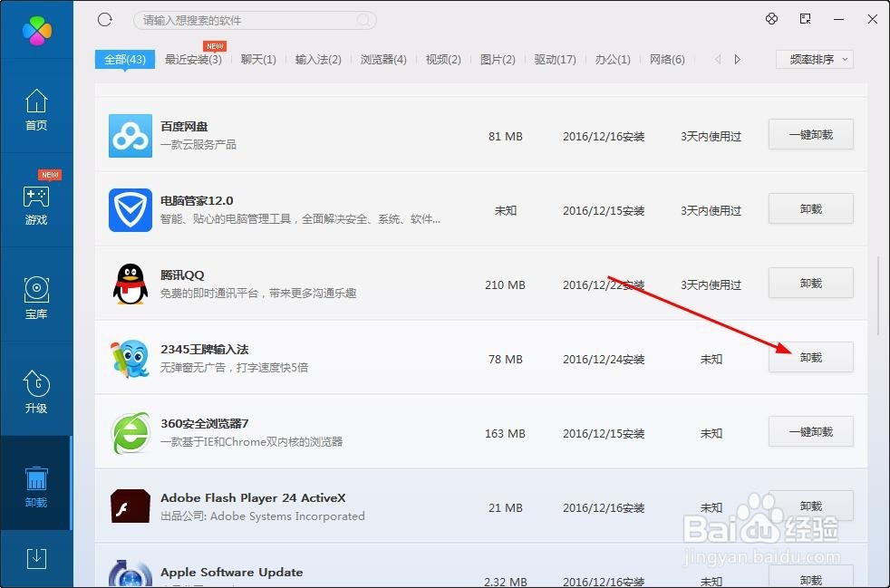Click the left chevron beside the category tabs

(x=717, y=58)
